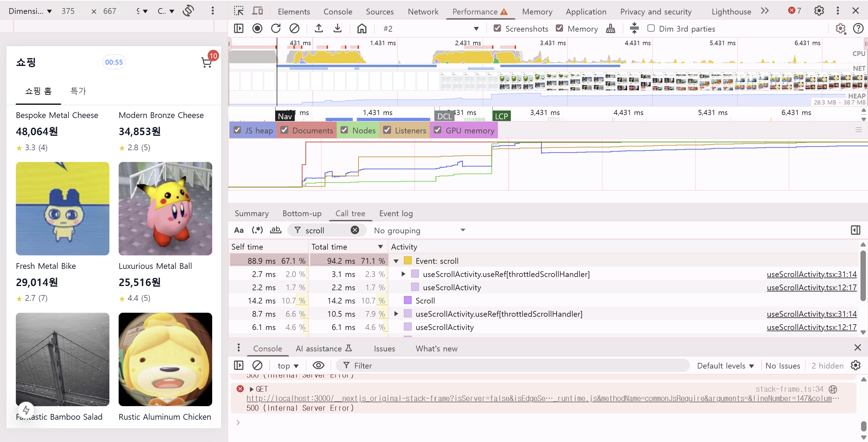Click the inspect element picker icon

[x=239, y=11]
